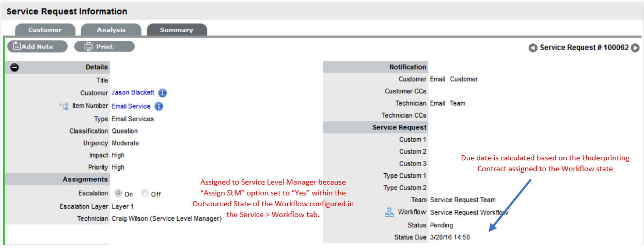Screen dimensions: 644x248
Task: Open info icon beside Email Service
Action: pyautogui.click(x=159, y=106)
